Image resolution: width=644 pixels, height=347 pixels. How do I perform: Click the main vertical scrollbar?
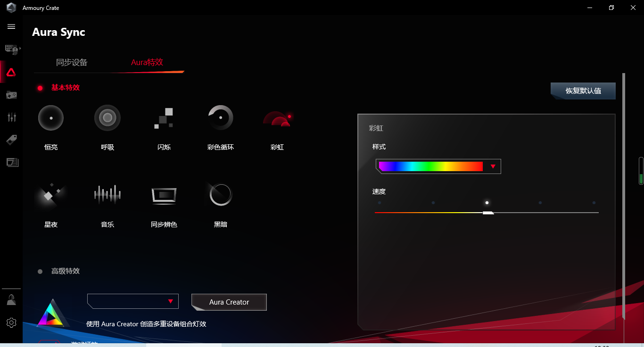click(624, 196)
